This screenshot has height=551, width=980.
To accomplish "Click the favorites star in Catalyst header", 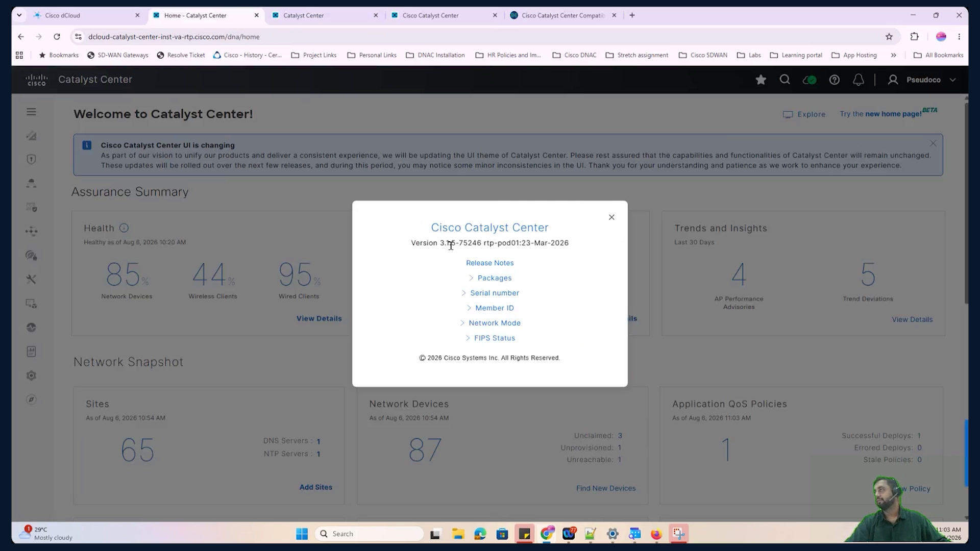I will [x=761, y=80].
